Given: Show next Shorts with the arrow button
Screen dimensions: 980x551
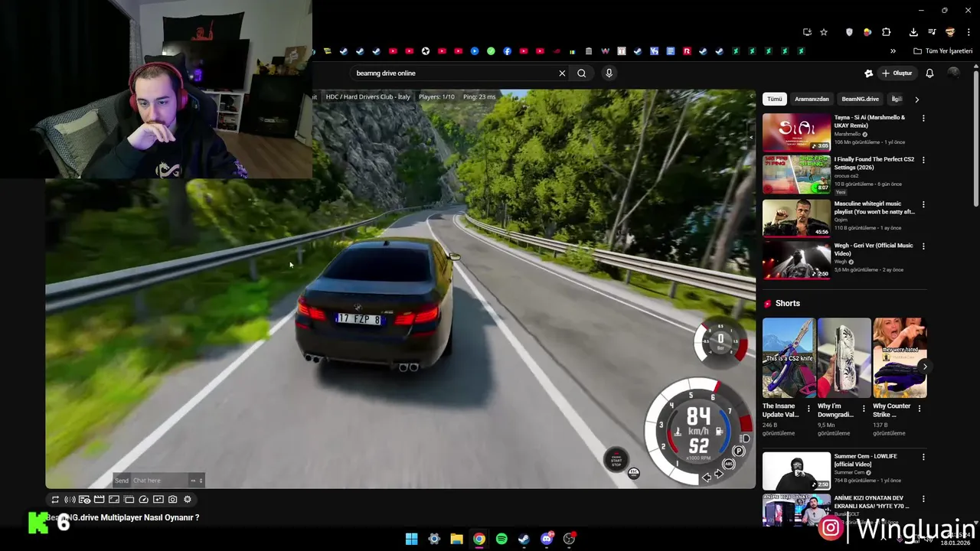Looking at the screenshot, I should [x=924, y=367].
